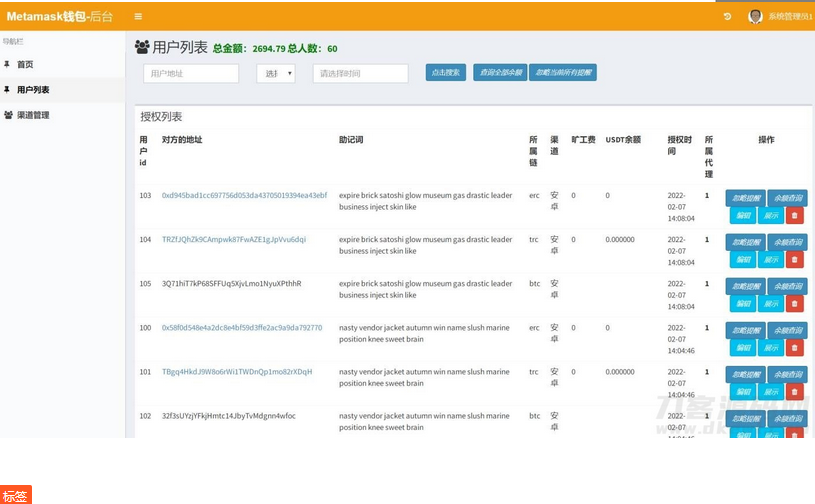The width and height of the screenshot is (815, 504).
Task: Click 余额查询 for user 100
Action: click(x=787, y=330)
